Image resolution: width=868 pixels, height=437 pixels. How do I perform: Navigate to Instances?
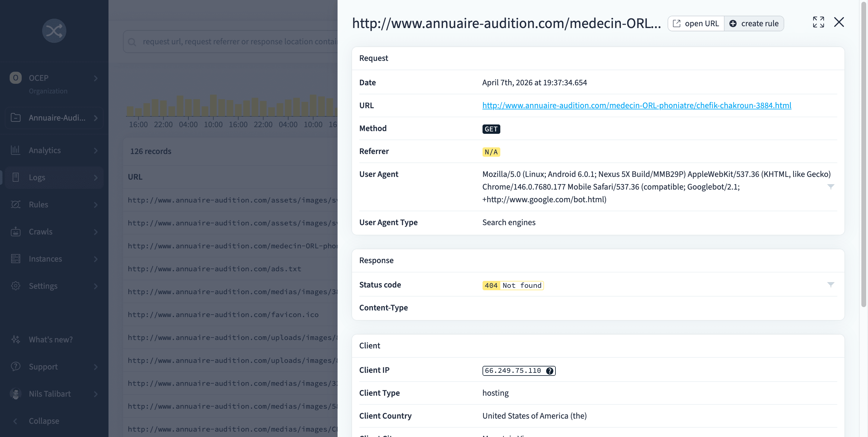coord(54,259)
